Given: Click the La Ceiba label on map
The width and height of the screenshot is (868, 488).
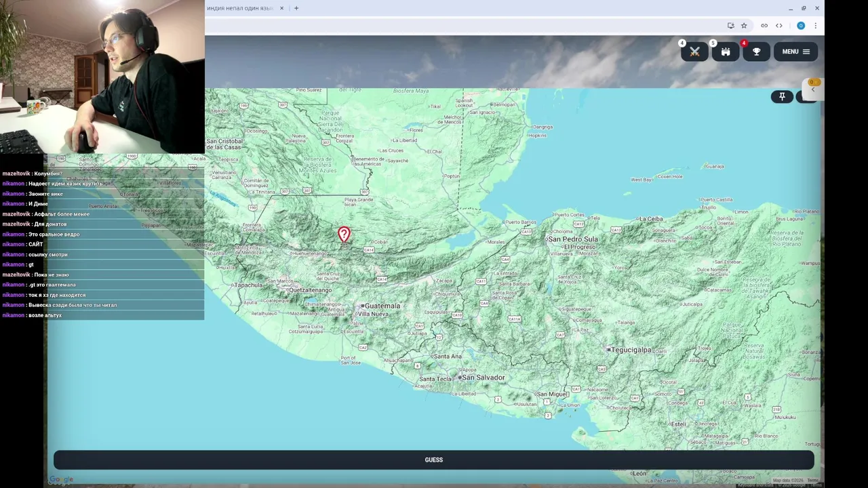Looking at the screenshot, I should (x=651, y=219).
